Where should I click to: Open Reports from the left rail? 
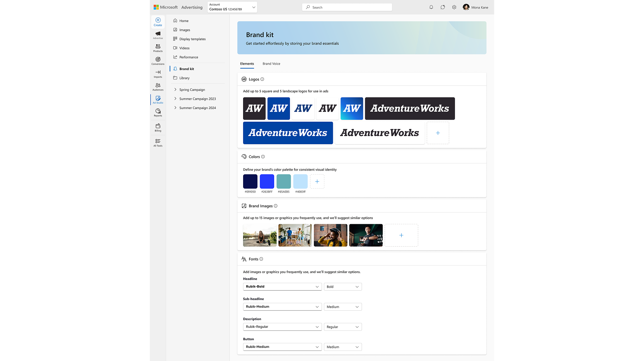158,112
